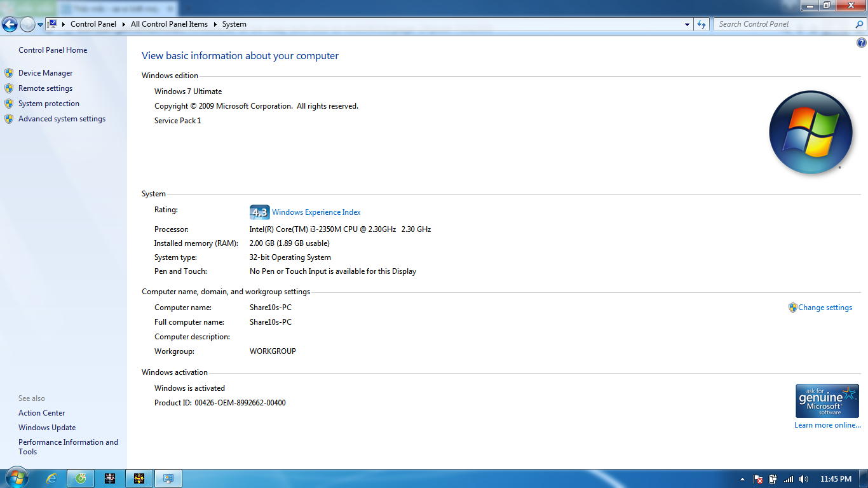868x488 pixels.
Task: Click the No Pen or Touch Input text
Action: point(333,271)
